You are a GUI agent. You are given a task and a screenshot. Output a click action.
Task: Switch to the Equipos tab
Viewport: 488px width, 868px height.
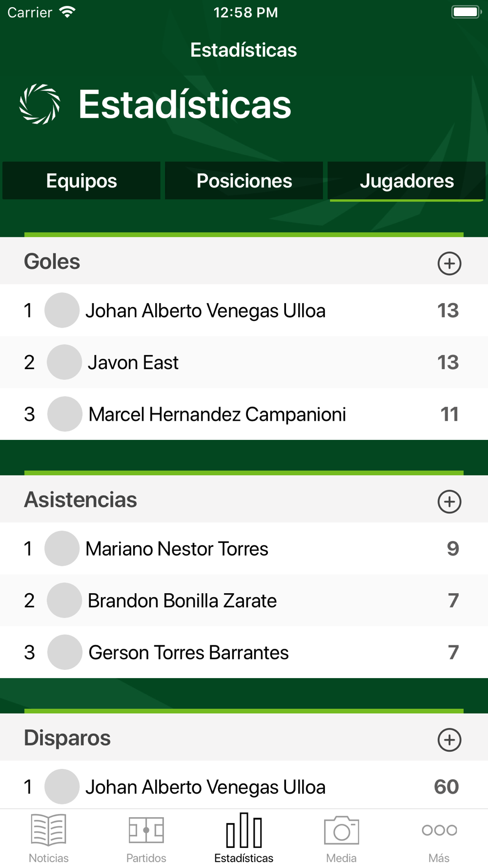coord(81,181)
